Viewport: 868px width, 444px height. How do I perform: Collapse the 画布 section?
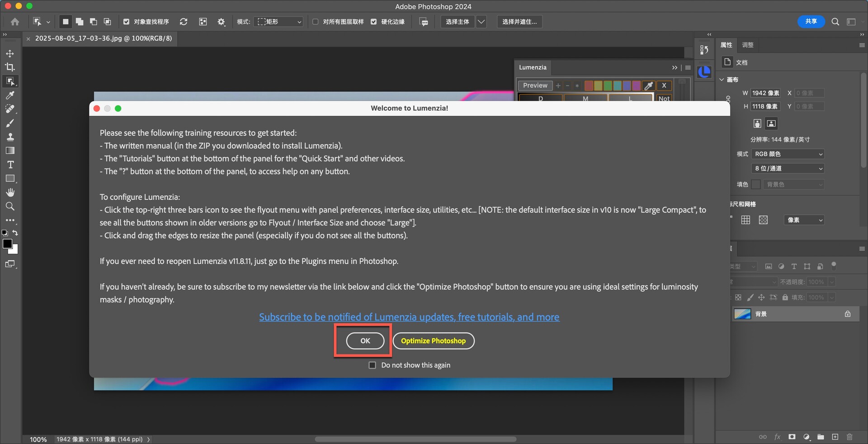tap(722, 80)
